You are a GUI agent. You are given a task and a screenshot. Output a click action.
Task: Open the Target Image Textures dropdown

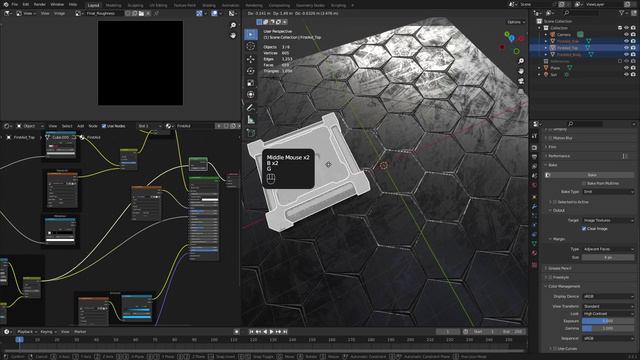(x=608, y=220)
